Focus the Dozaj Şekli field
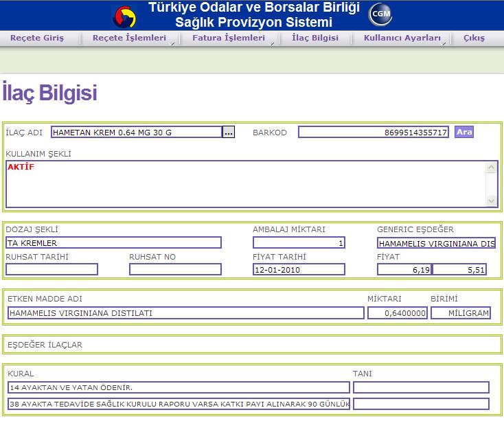This screenshot has height=421, width=504. point(113,242)
